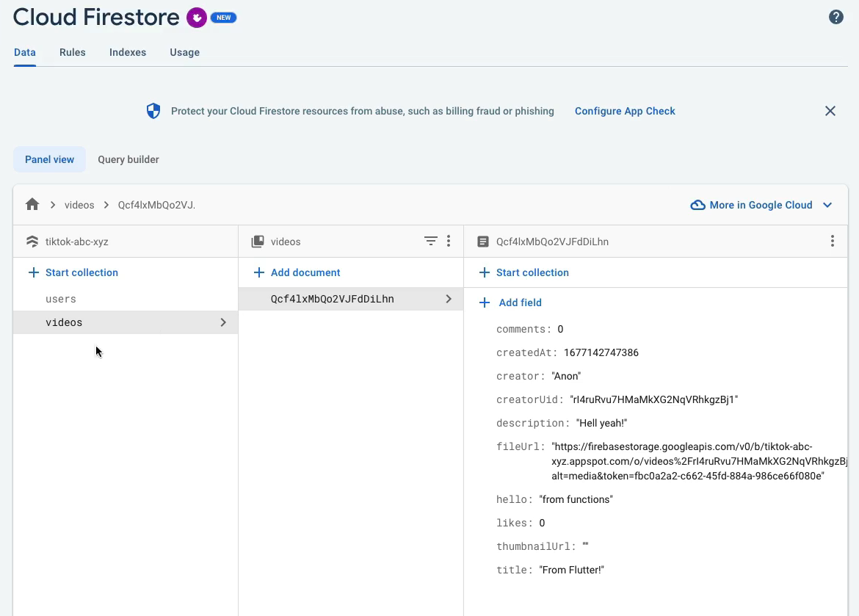The width and height of the screenshot is (859, 616).
Task: Click createdAt value 1677142747386
Action: (601, 352)
